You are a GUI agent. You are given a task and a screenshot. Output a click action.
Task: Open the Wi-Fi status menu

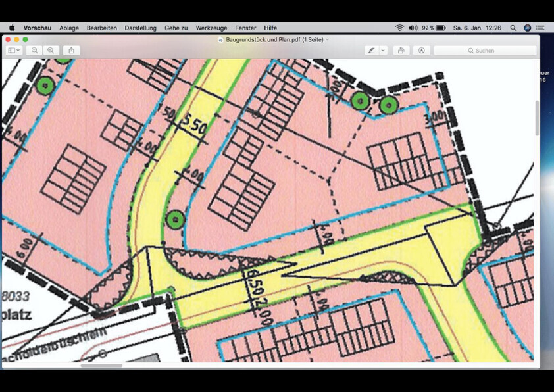coord(399,28)
